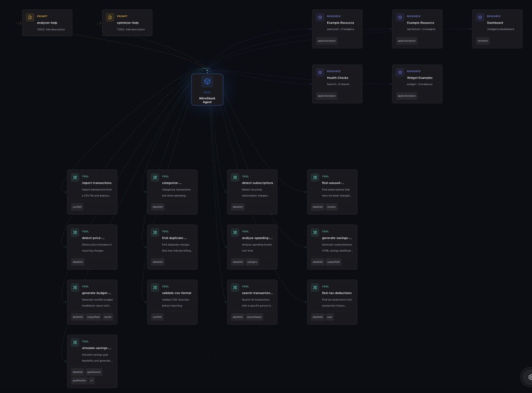Click the simulate-savings tool icon

pos(75,342)
